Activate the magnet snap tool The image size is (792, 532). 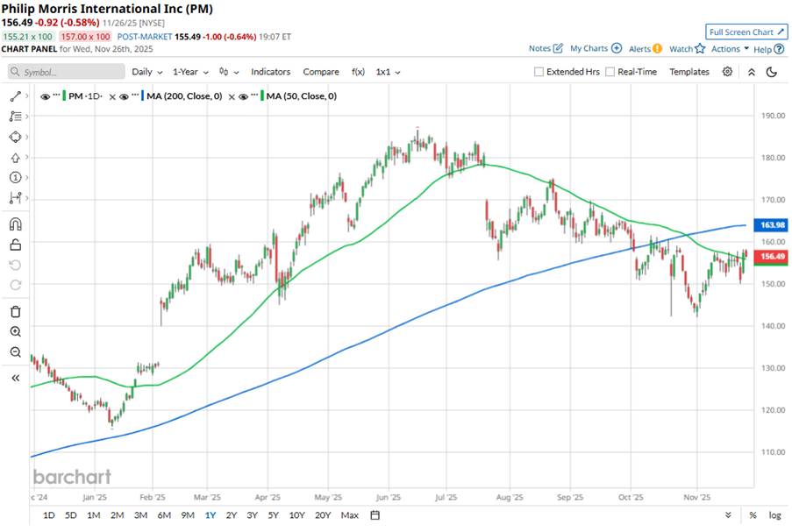[15, 224]
